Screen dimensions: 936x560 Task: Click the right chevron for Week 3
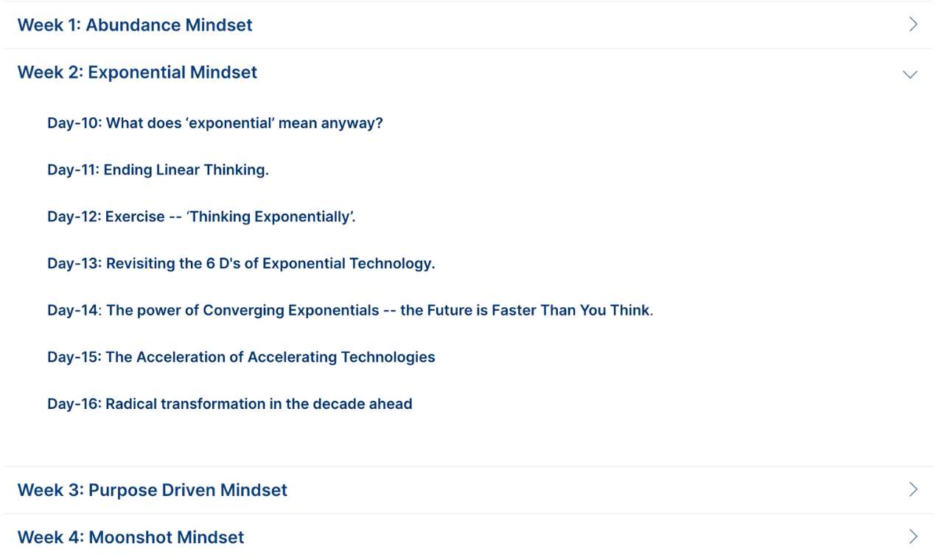click(x=913, y=490)
